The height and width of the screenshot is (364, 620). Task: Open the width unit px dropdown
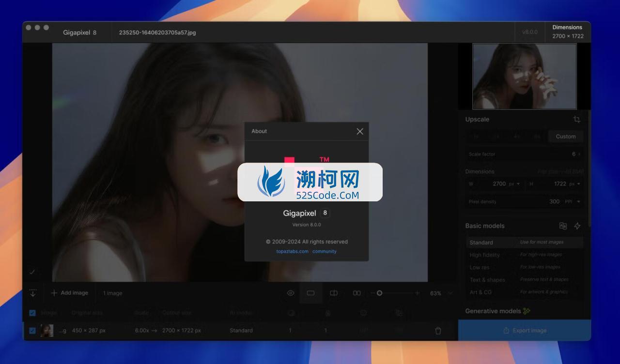click(514, 184)
